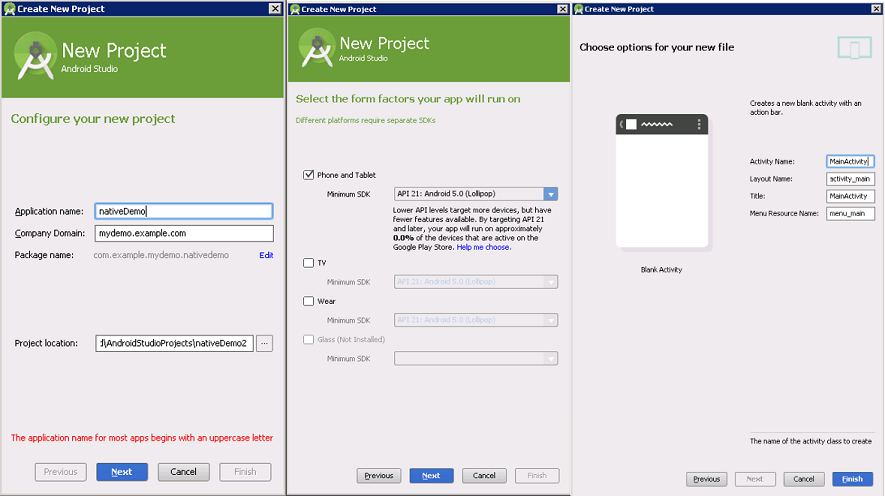
Task: Click the Menu Resource Name field
Action: coord(850,214)
